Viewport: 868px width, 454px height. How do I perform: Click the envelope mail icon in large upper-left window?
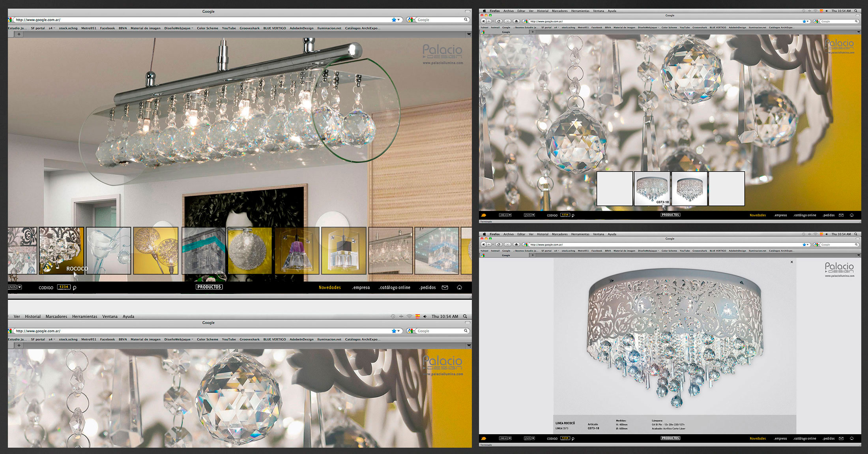tap(445, 287)
